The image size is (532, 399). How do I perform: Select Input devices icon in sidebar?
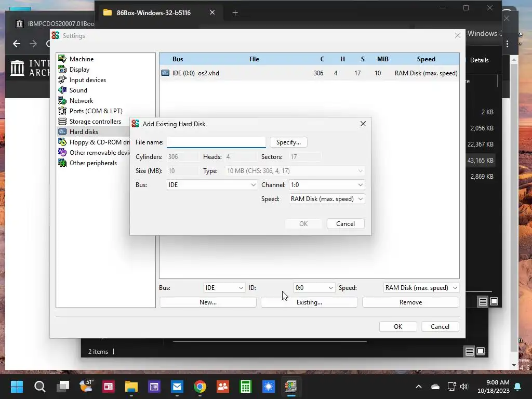click(x=62, y=79)
